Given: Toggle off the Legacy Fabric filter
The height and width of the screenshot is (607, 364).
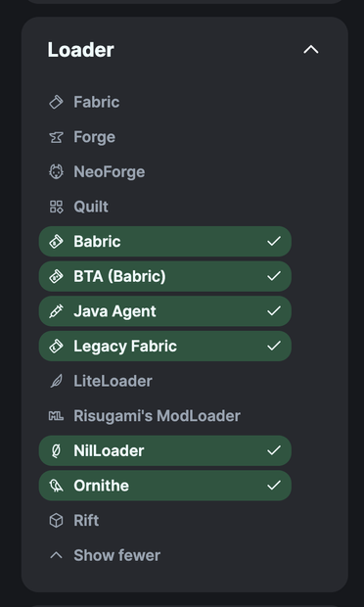Looking at the screenshot, I should 165,346.
